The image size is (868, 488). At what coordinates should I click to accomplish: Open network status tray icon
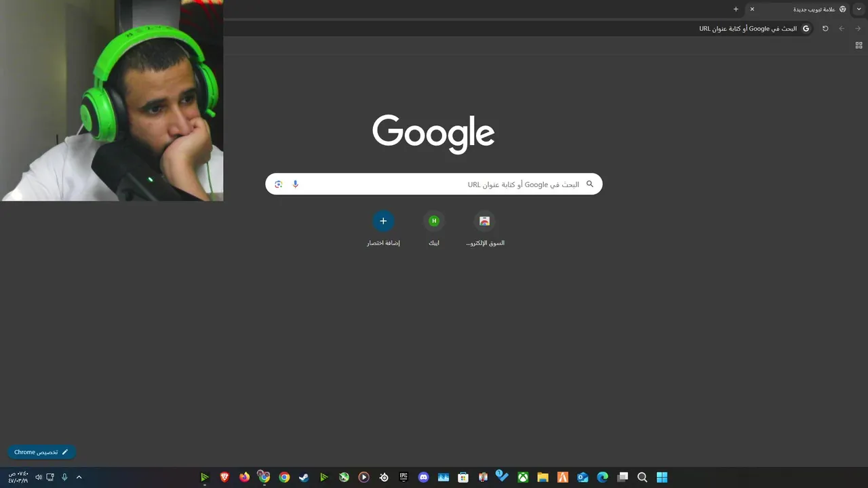[50, 477]
